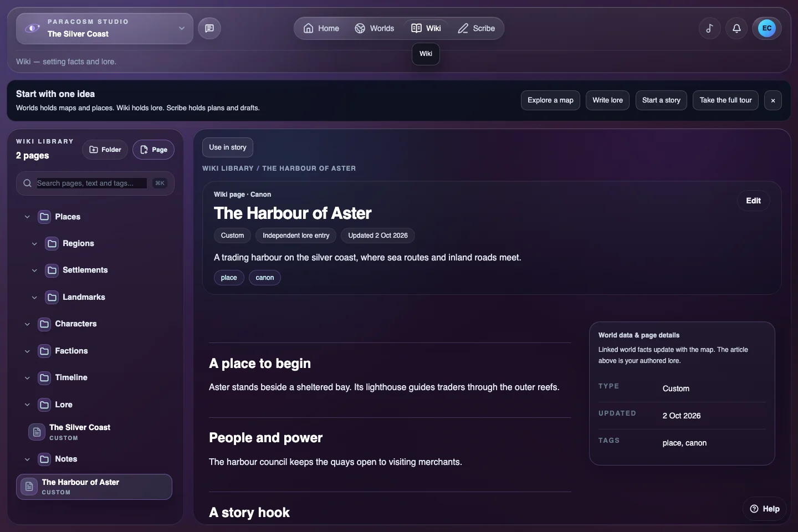Click the Use in story button
Screen dimensions: 798x532
click(228, 147)
